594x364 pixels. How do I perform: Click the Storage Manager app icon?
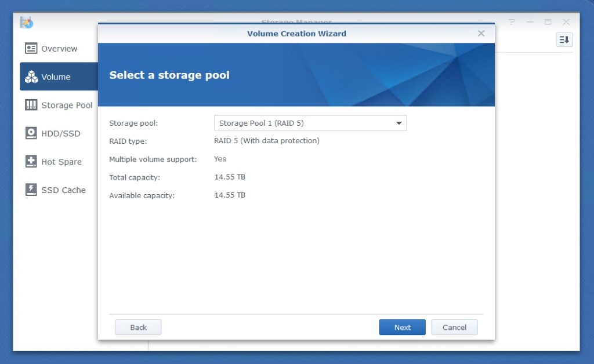click(27, 23)
